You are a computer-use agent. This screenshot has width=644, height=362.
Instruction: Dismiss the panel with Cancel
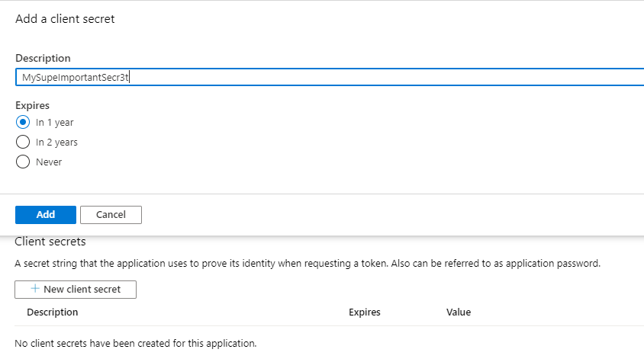tap(111, 215)
